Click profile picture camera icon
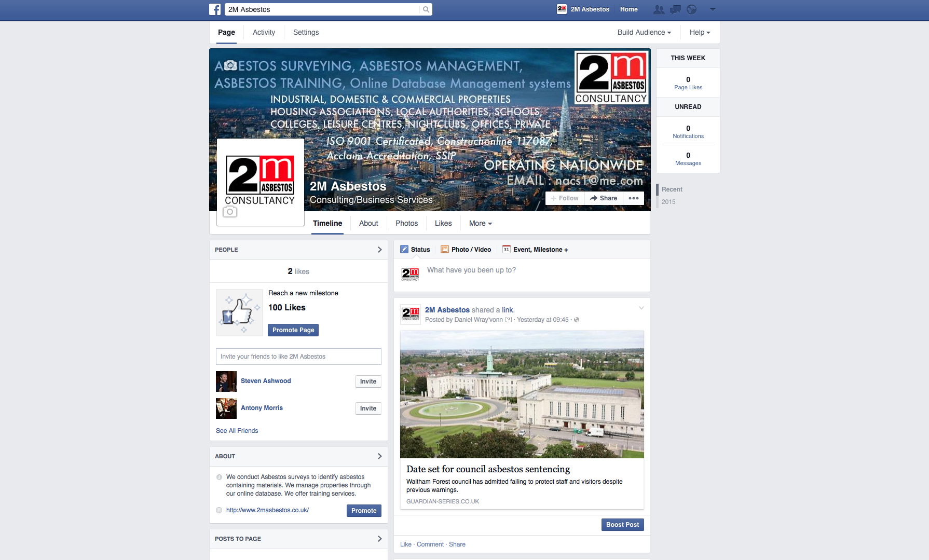929x560 pixels. pyautogui.click(x=230, y=212)
